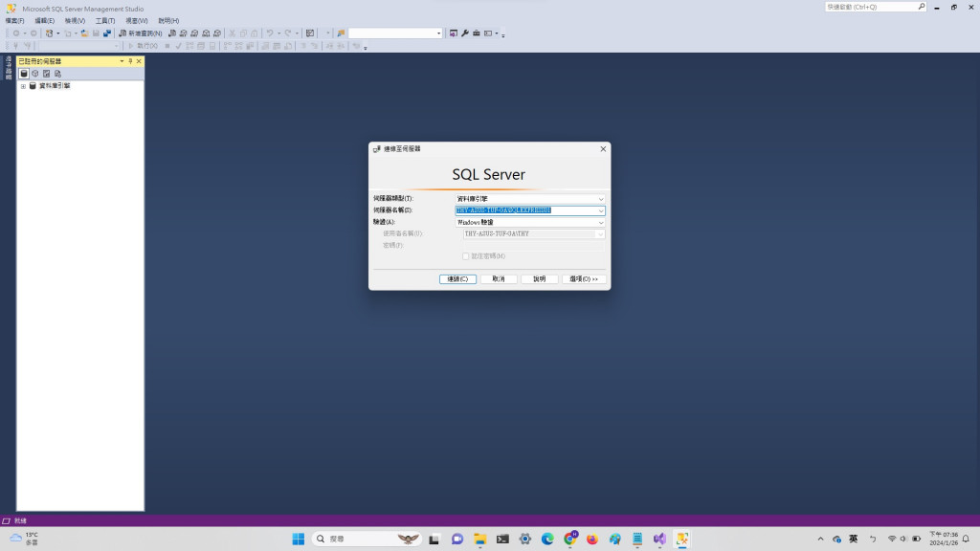The height and width of the screenshot is (551, 980).
Task: Click the New Project toolbar icon
Action: click(50, 33)
